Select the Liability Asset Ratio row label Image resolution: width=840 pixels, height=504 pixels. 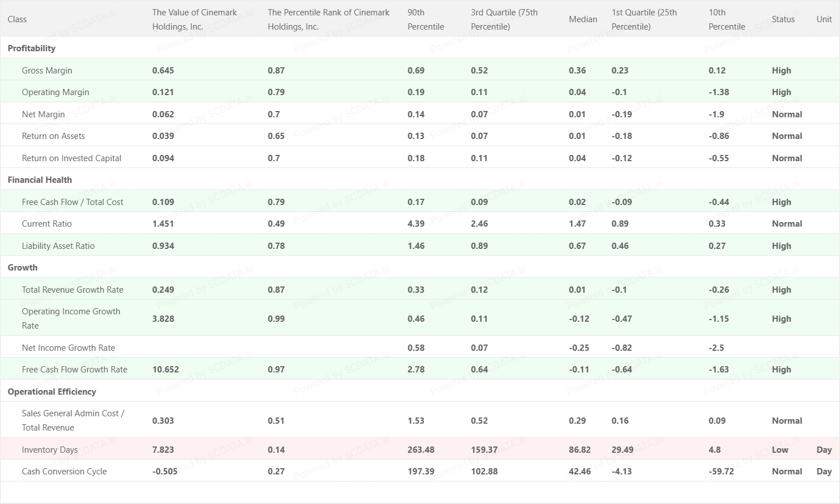pyautogui.click(x=58, y=246)
